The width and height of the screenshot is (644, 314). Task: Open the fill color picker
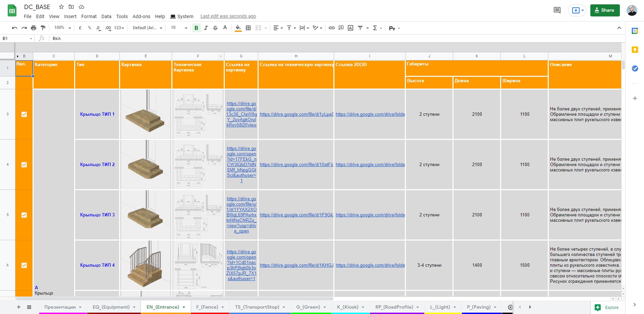tap(238, 28)
